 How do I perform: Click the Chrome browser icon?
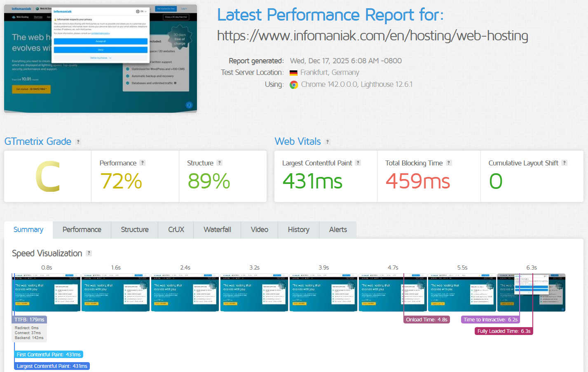point(294,85)
